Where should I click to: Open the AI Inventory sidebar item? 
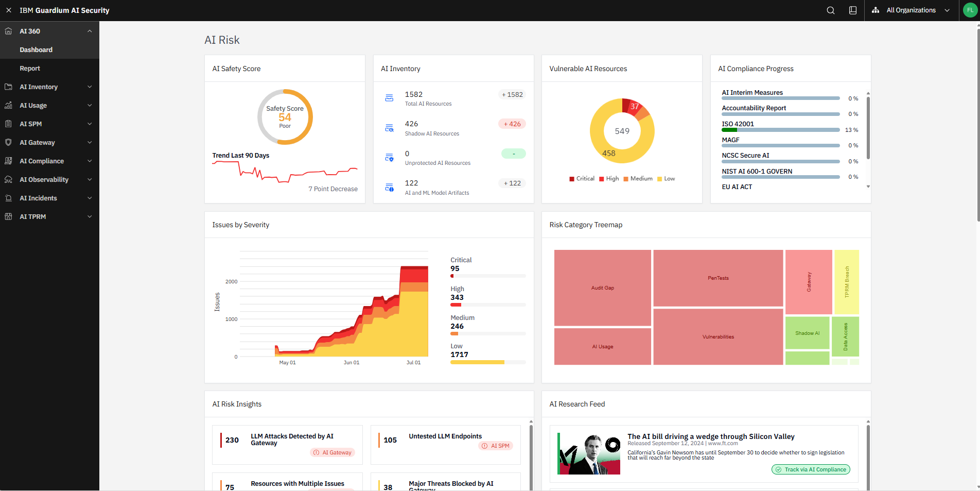(x=49, y=87)
